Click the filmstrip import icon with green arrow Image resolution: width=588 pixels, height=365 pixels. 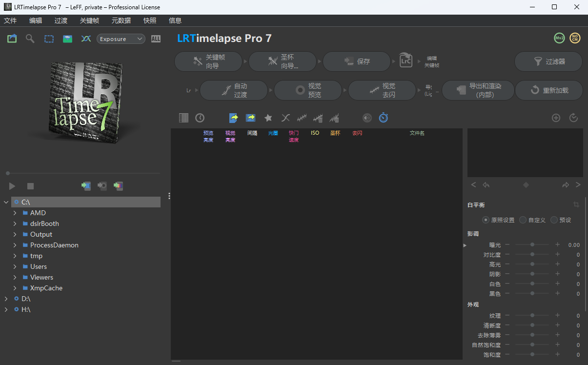click(86, 186)
